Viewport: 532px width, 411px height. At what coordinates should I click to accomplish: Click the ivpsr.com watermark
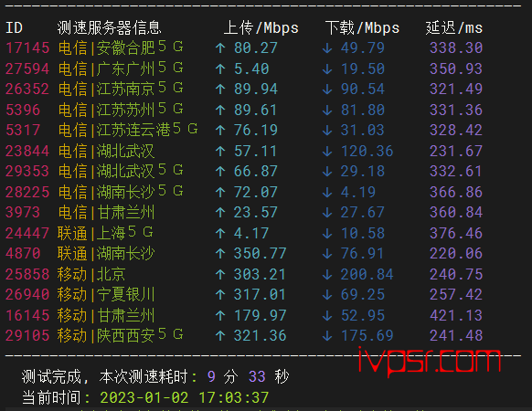[x=430, y=361]
